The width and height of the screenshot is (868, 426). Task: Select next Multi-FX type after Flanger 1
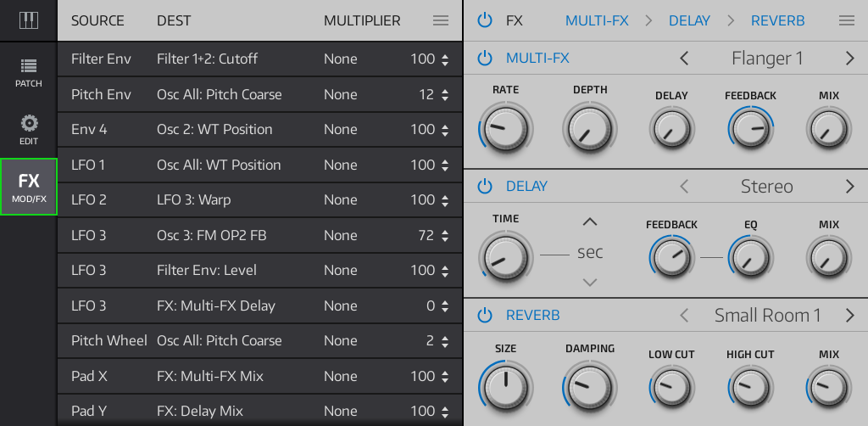click(x=849, y=58)
